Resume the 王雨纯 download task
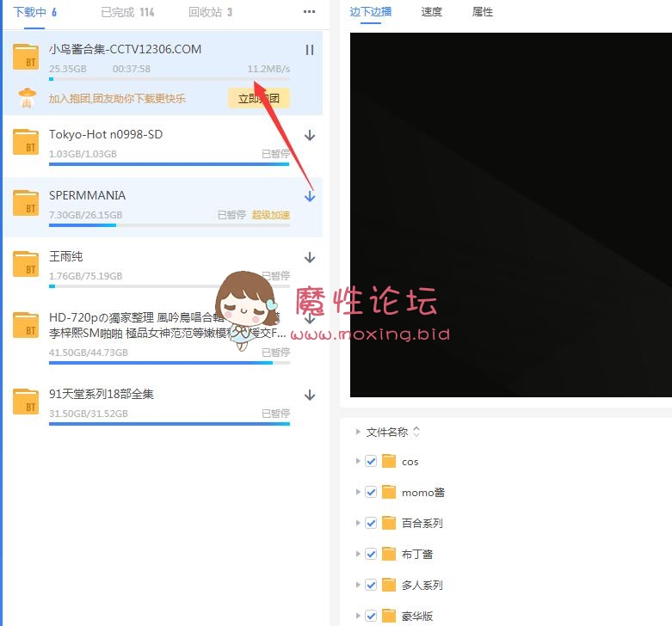The width and height of the screenshot is (672, 626). [x=310, y=258]
